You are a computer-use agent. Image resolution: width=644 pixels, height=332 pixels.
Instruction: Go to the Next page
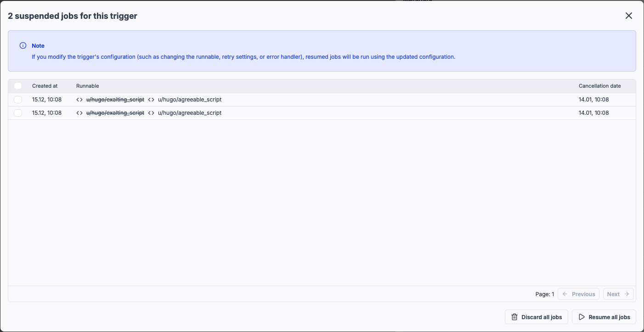(618, 294)
